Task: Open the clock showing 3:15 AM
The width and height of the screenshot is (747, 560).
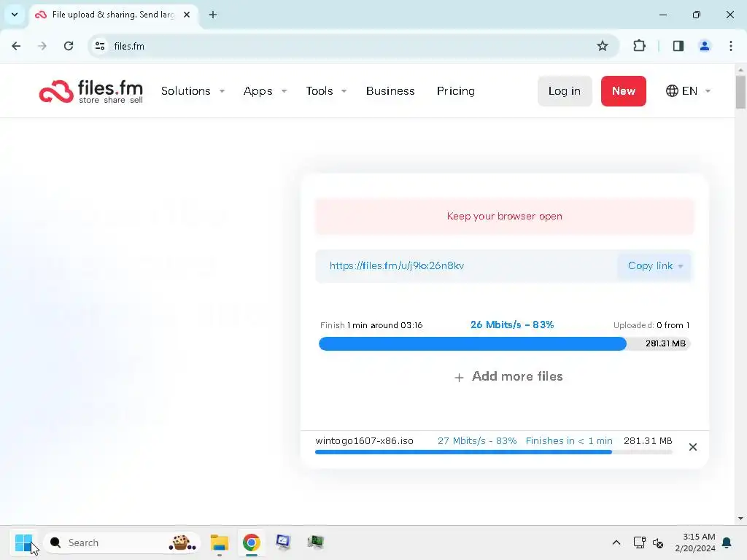Action: (x=695, y=542)
